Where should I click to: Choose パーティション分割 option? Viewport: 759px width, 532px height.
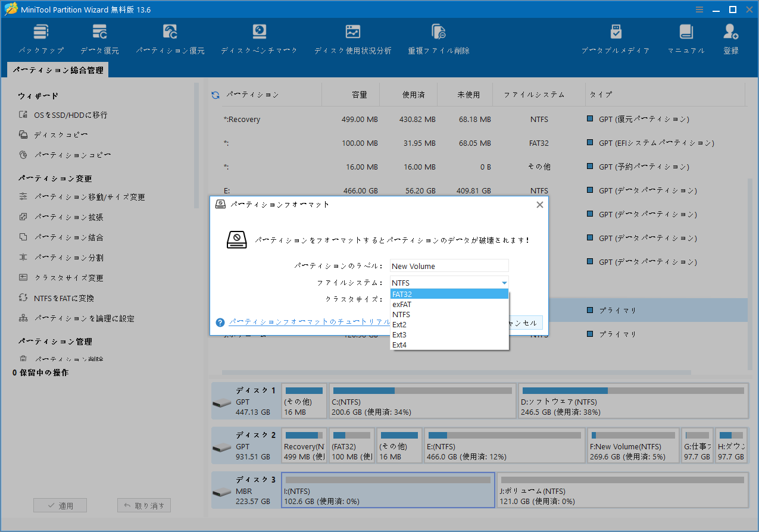click(68, 258)
